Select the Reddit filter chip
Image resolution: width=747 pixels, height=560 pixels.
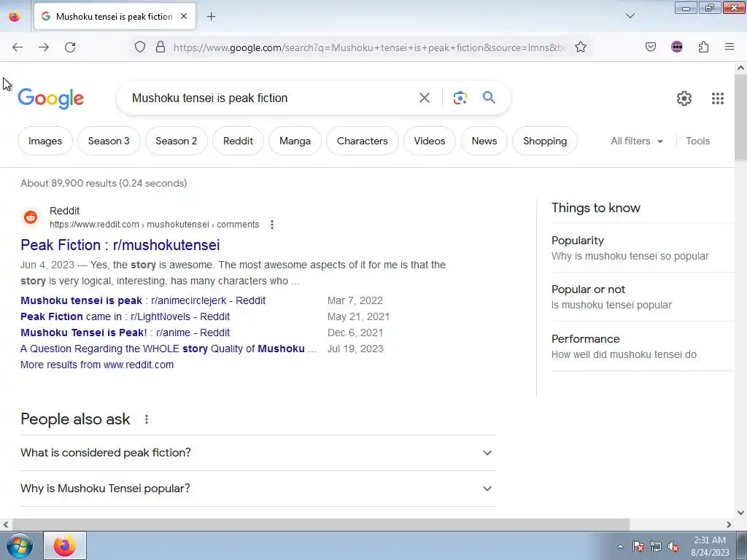click(238, 141)
